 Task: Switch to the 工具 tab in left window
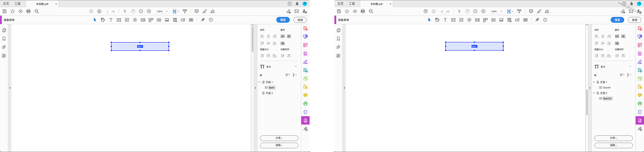click(x=17, y=4)
